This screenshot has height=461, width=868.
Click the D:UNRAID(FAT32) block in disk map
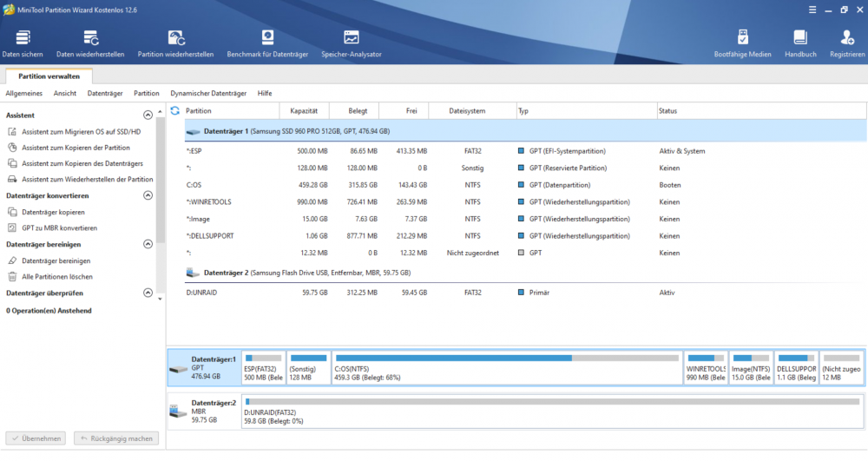[x=552, y=412]
